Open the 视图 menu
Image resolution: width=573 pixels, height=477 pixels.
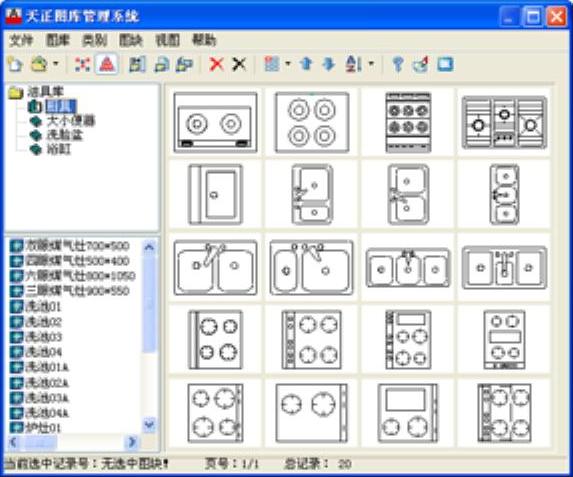click(168, 40)
